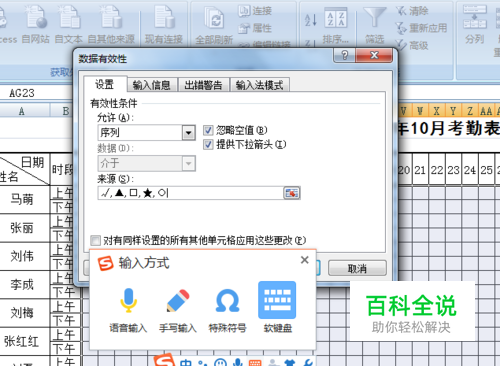The width and height of the screenshot is (500, 366).
Task: Click 筛选 filter funnel icon
Action: tap(375, 26)
